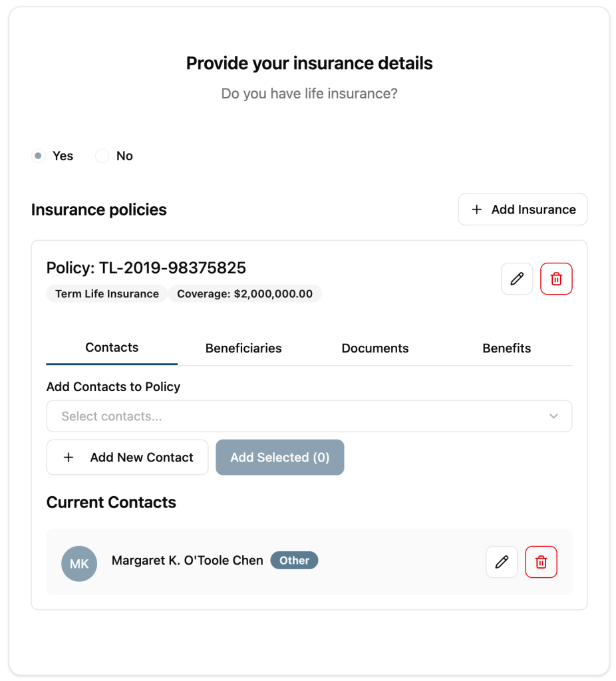Click the policy edit pencil icon
The width and height of the screenshot is (616, 681).
point(517,279)
